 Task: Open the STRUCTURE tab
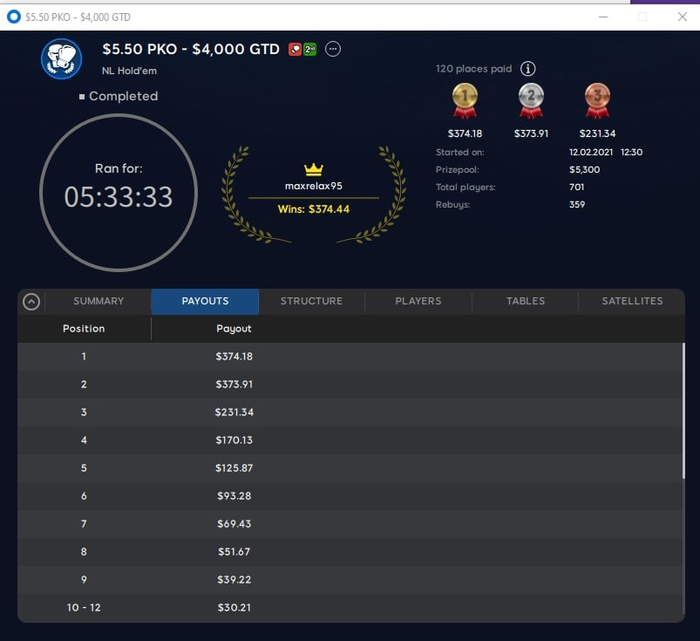click(x=312, y=301)
